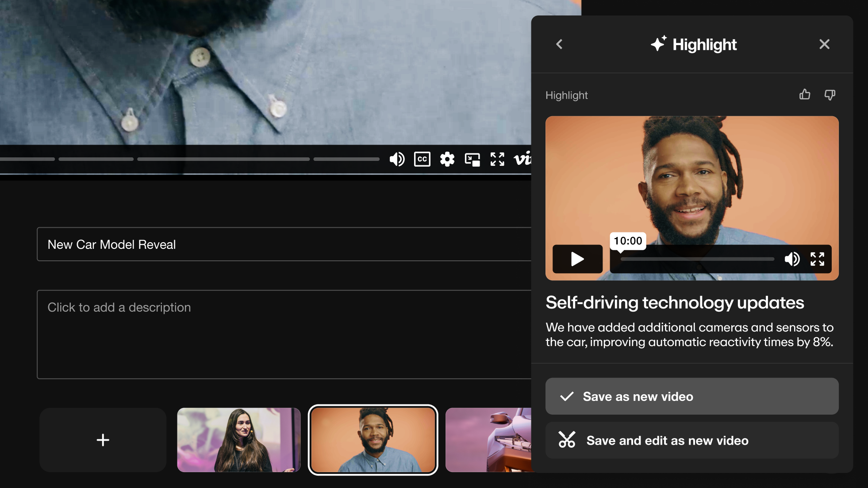
Task: Open the video player settings gear
Action: 447,160
